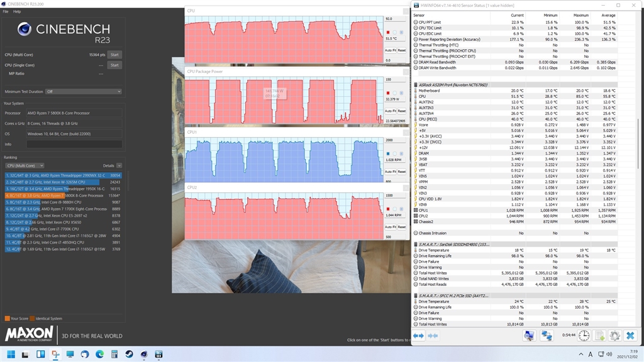Click Auto Fit on CPU Package Power graph
644x362 pixels.
(x=390, y=111)
